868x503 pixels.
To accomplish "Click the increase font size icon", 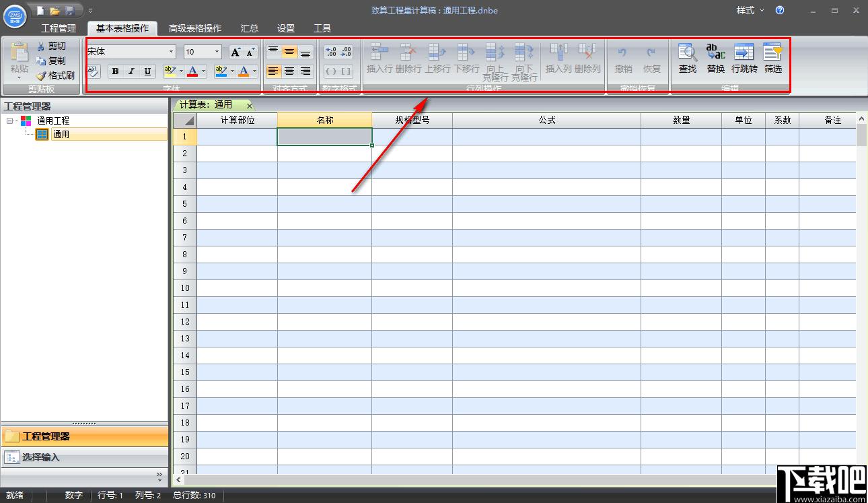I will pos(236,52).
